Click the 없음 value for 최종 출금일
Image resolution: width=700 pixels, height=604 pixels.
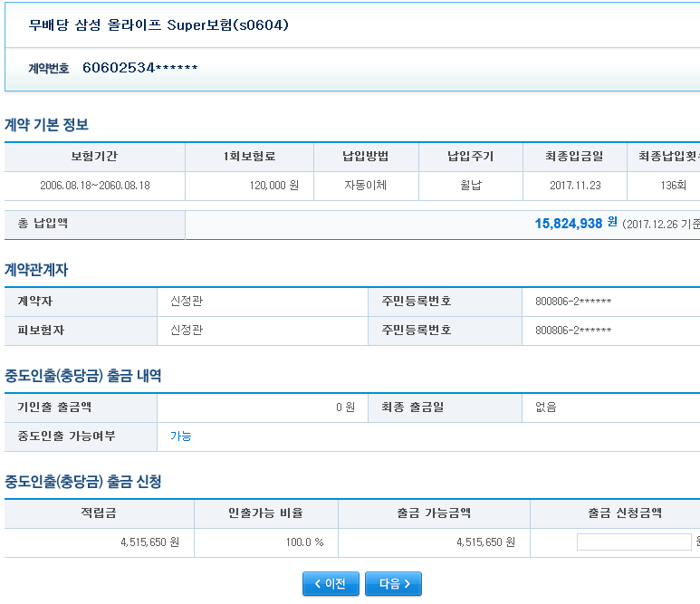coord(546,407)
